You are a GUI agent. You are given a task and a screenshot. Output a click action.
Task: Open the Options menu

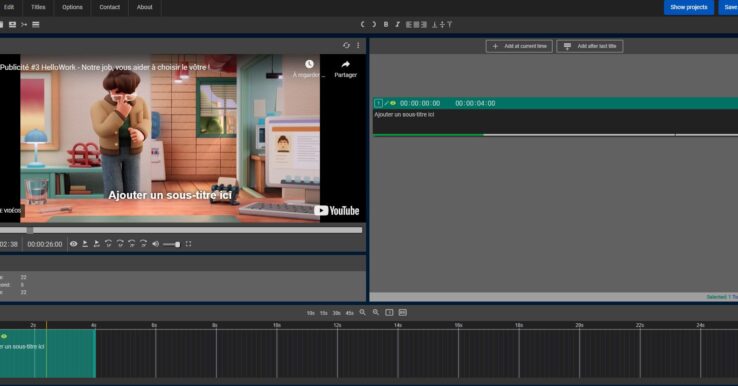click(72, 7)
